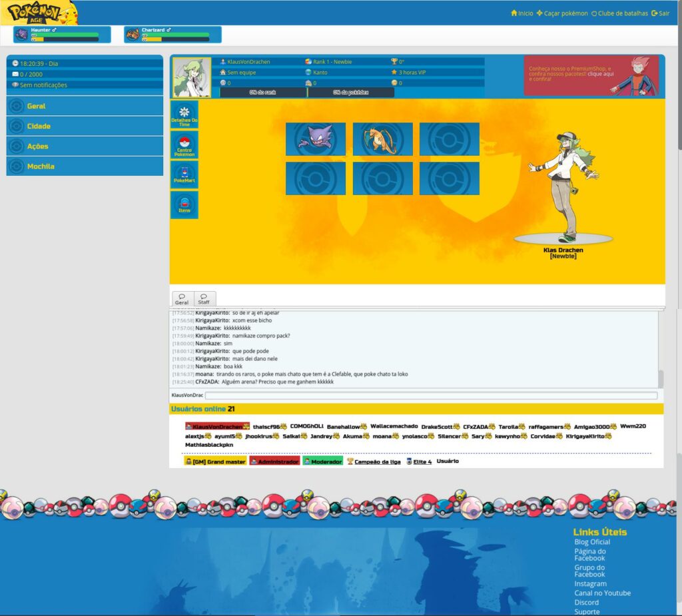Image resolution: width=682 pixels, height=616 pixels.
Task: Select Charizard in the team slot grid
Action: click(x=383, y=139)
